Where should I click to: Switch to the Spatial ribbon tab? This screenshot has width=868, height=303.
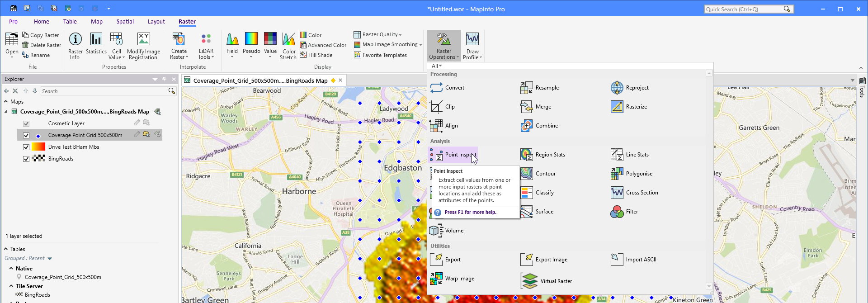coord(125,22)
